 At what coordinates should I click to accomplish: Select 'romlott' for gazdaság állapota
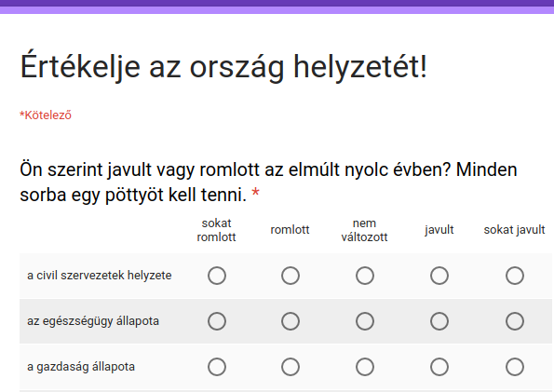coord(291,367)
